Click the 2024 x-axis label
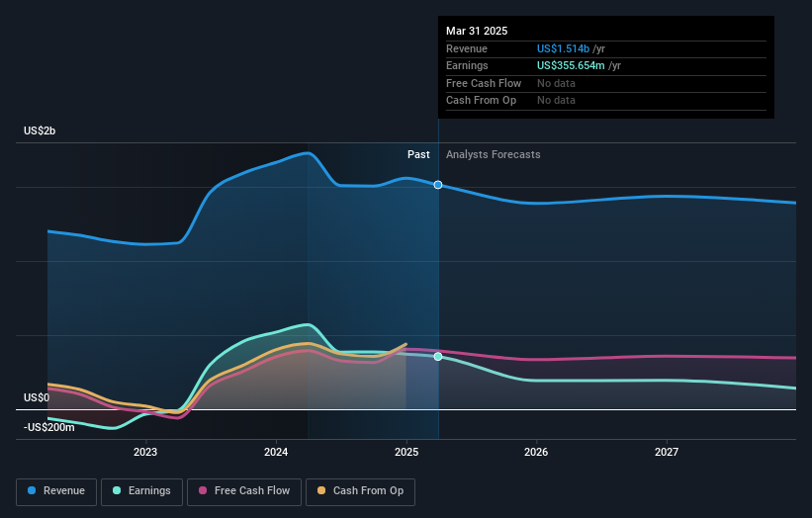This screenshot has height=518, width=812. 276,453
